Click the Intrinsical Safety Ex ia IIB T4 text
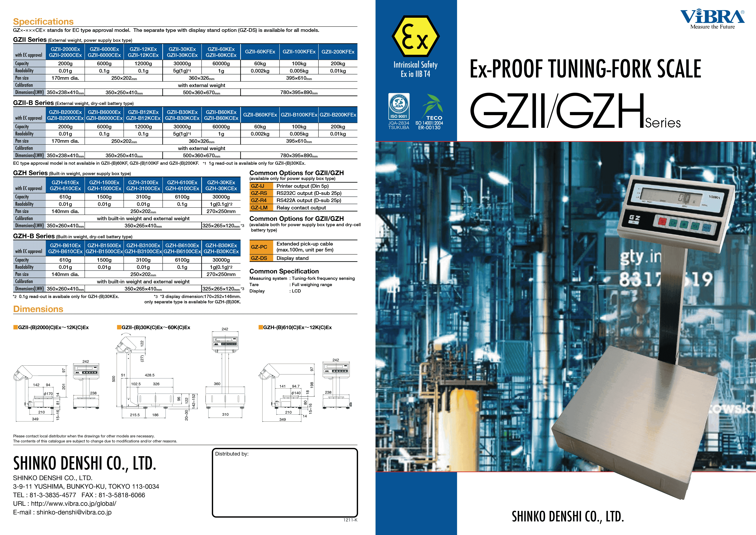This screenshot has width=756, height=535. point(416,69)
